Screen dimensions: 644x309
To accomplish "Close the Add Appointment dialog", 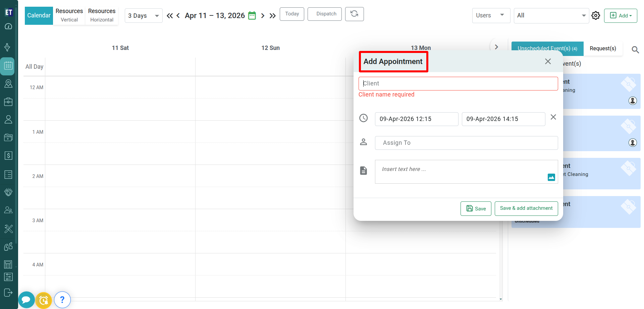I will point(548,61).
